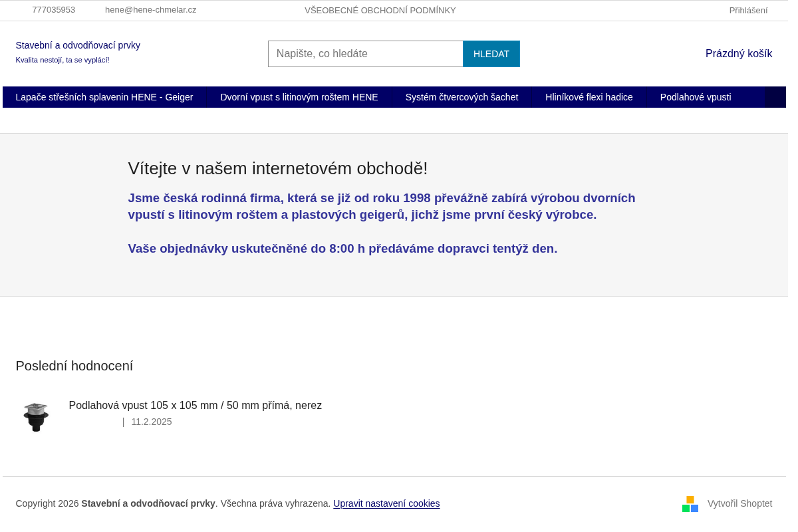Click Upravit nastavení cookies link

tap(386, 503)
